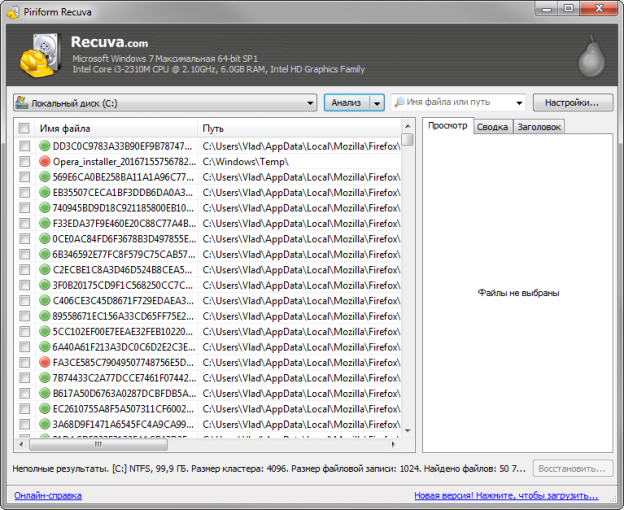Viewport: 624px width, 510px height.
Task: Click the red status dot for Opera_installer file
Action: point(44,161)
